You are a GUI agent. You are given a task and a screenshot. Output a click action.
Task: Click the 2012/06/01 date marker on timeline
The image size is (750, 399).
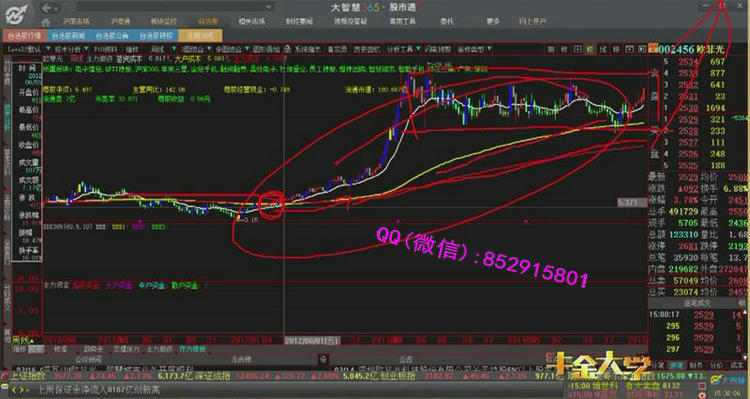[x=312, y=341]
